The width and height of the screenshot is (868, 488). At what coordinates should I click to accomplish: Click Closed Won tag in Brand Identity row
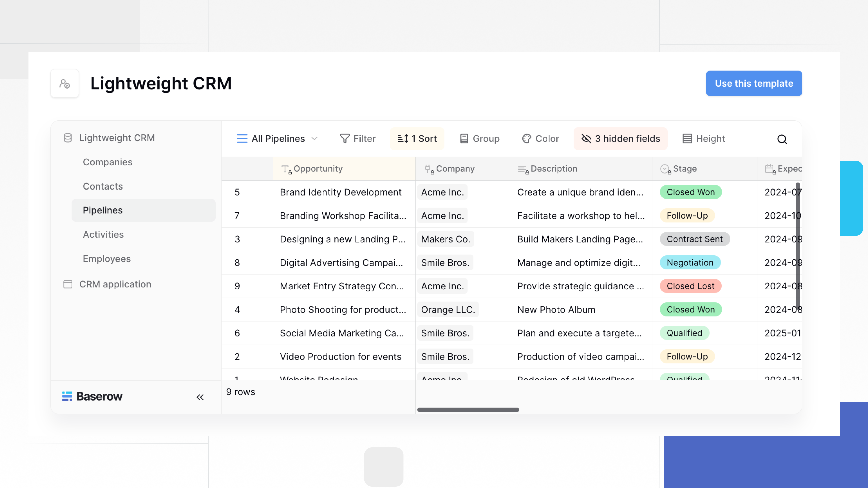(x=691, y=192)
